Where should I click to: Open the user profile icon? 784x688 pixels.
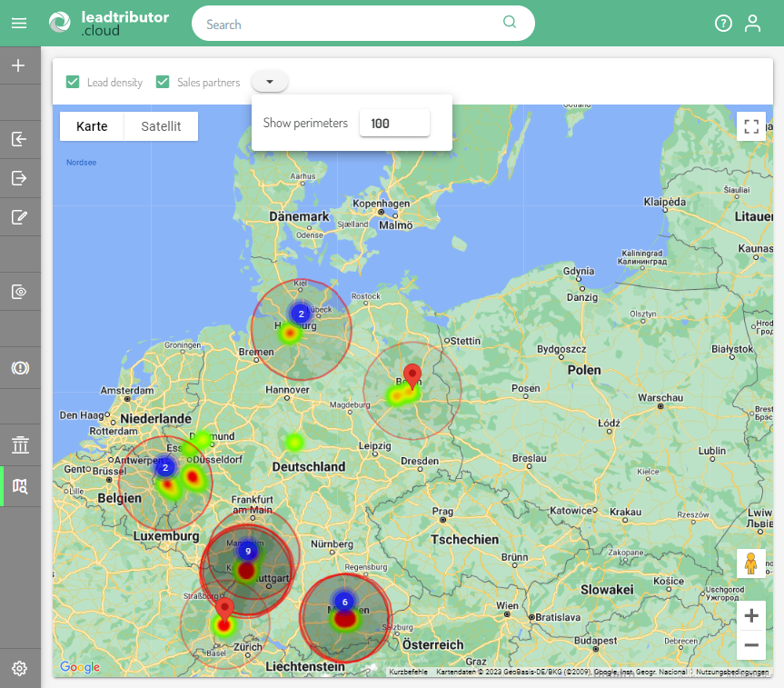coord(752,24)
